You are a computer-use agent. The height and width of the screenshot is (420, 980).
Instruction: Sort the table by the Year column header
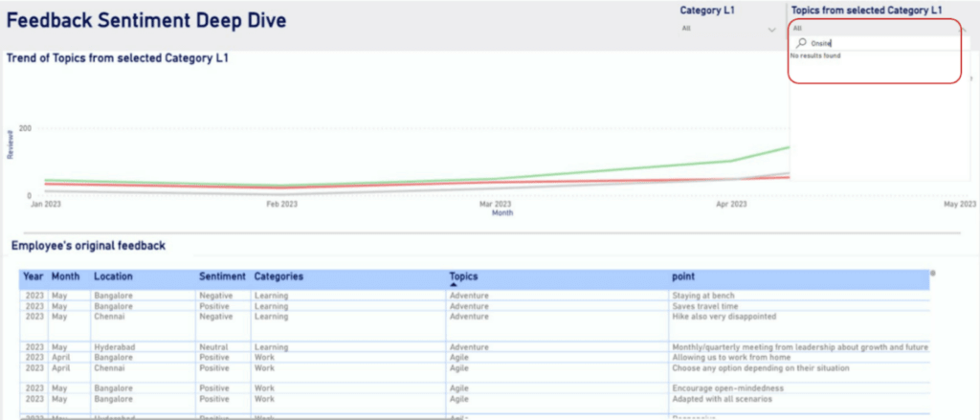coord(33,276)
